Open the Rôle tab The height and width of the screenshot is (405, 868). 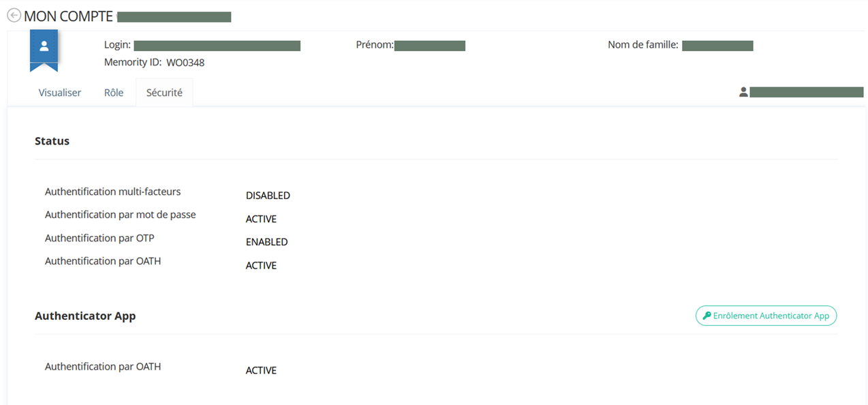tap(114, 93)
